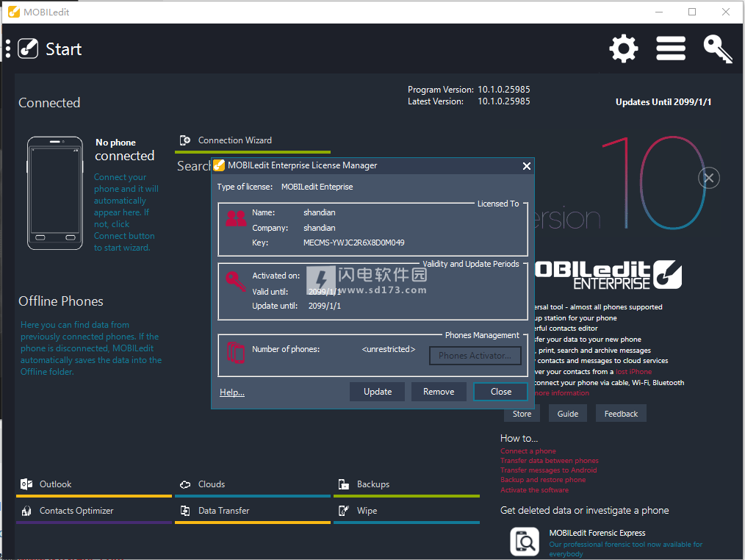
Task: Click the Program Version 10.1.0.25985 value
Action: [503, 90]
